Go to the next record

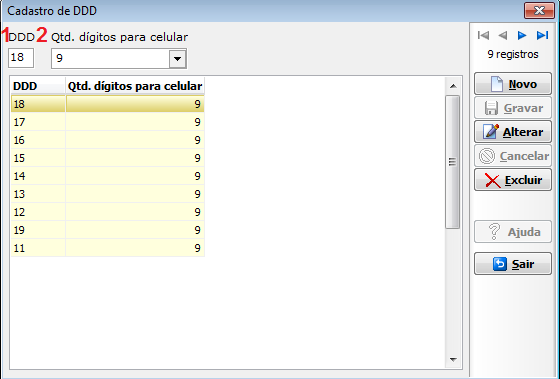pos(522,35)
